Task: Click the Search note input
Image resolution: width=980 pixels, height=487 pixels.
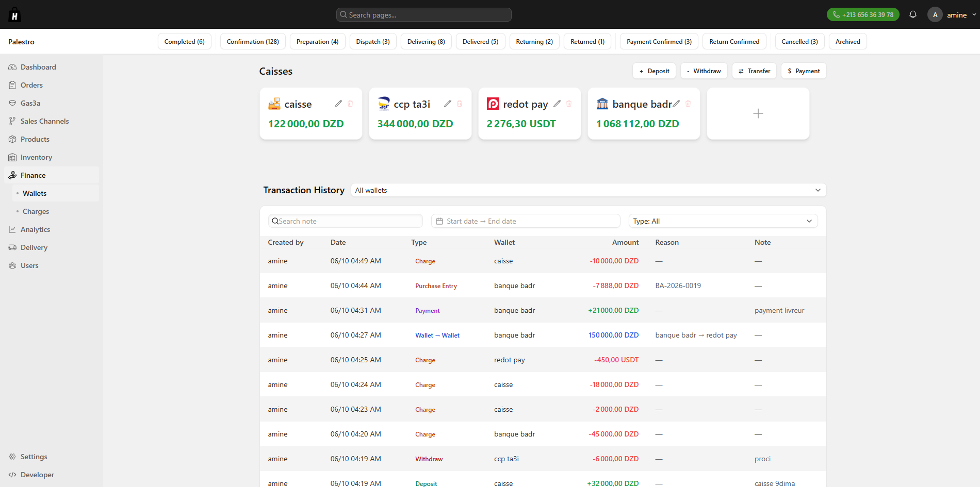Action: click(x=345, y=221)
